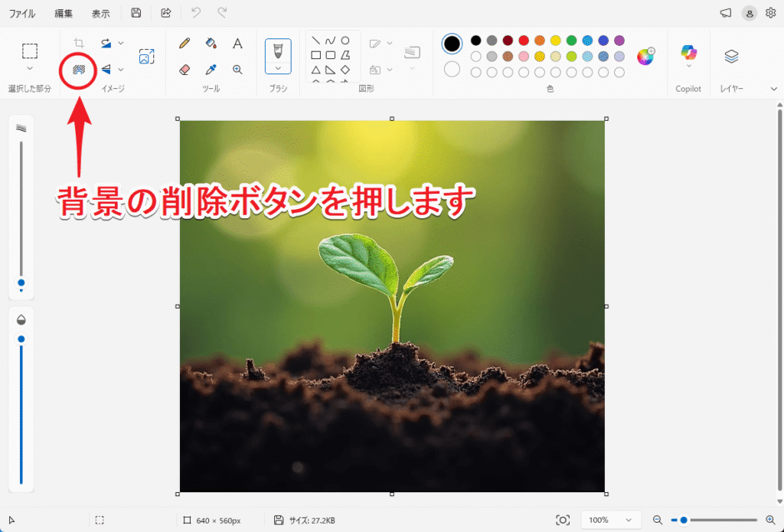Select the rectangular selection tool

click(x=30, y=51)
